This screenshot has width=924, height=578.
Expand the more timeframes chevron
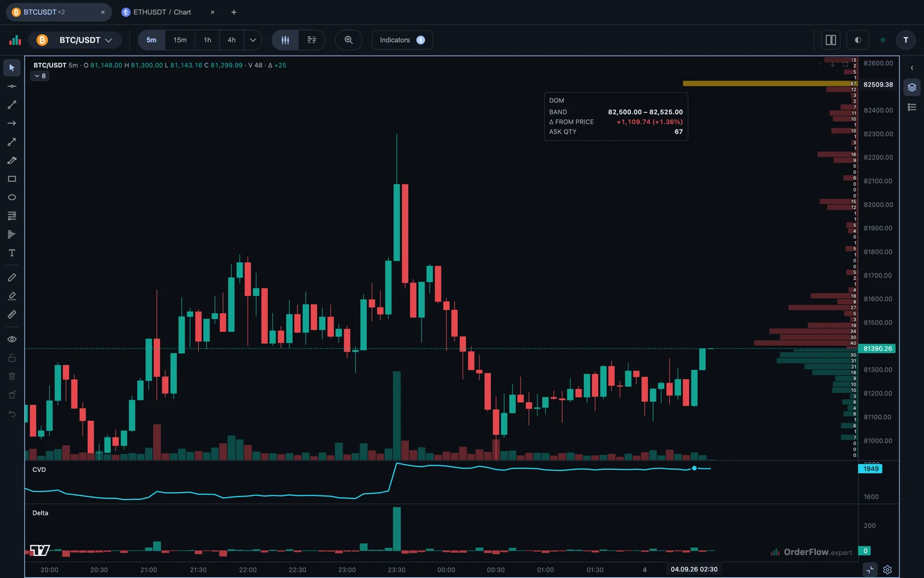pos(253,40)
